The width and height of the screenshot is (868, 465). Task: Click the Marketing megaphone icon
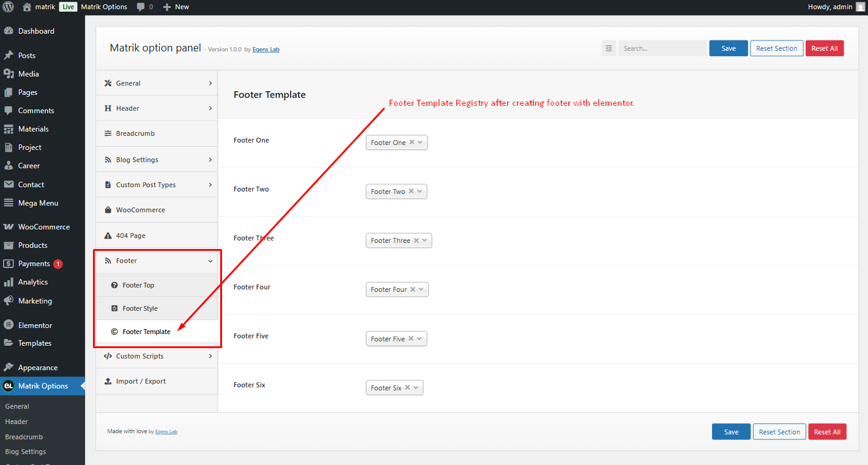tap(9, 301)
